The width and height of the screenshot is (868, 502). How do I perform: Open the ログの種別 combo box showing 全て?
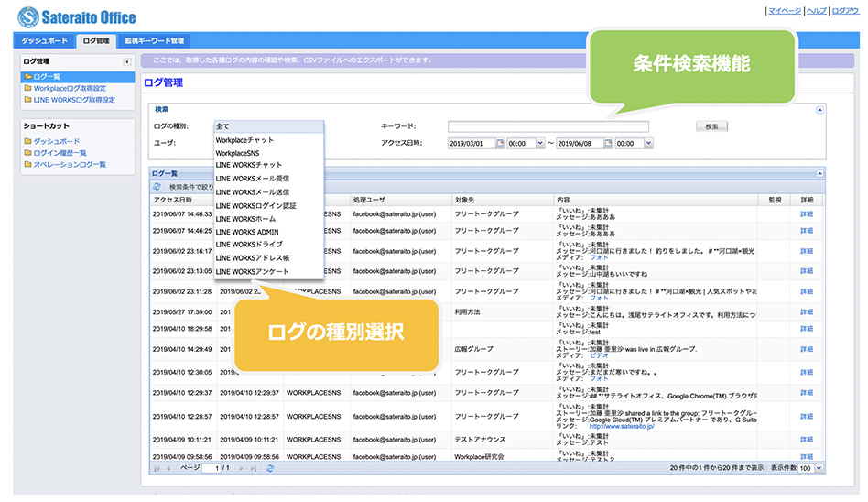coord(268,126)
